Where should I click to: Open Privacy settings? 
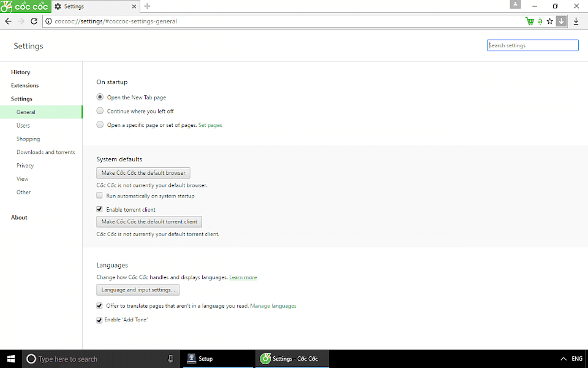click(24, 166)
